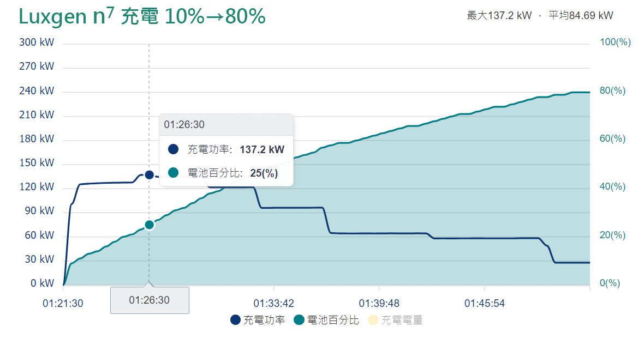Click the tooltip header showing 01:26:30
Screen dimensions: 644x338
[x=184, y=125]
